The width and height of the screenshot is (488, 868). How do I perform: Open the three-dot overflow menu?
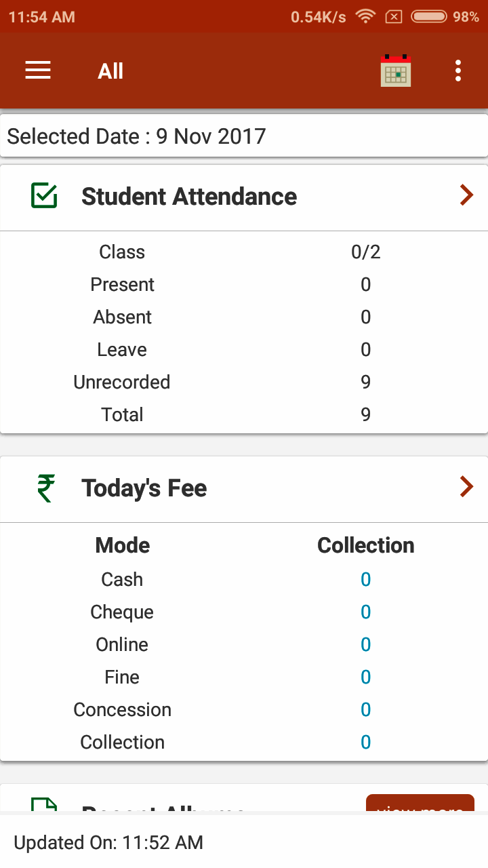click(x=458, y=71)
